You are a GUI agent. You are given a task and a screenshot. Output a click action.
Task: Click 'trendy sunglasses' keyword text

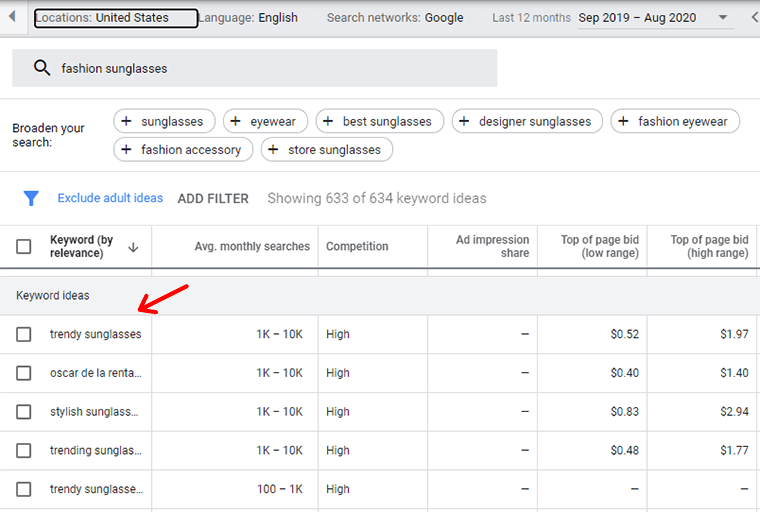click(95, 334)
